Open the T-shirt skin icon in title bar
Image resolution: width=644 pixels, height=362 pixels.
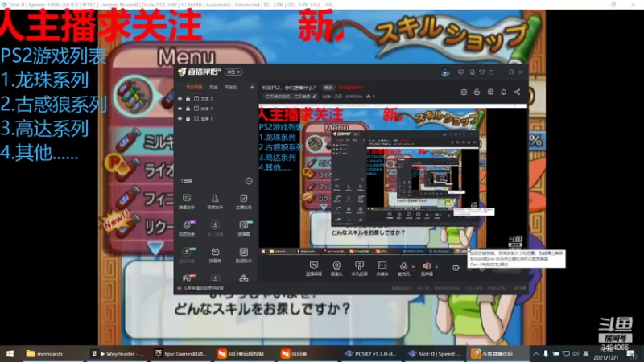click(481, 72)
